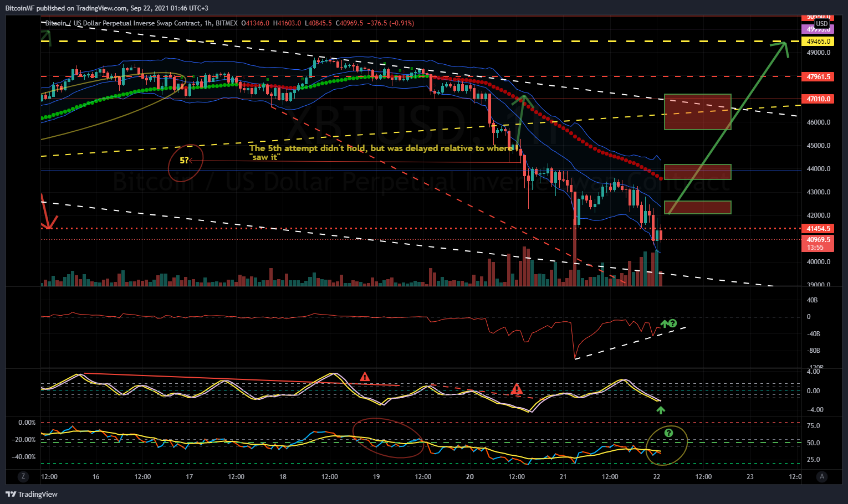Click the 43000.0 price scale value
The image size is (848, 504).
[x=819, y=192]
